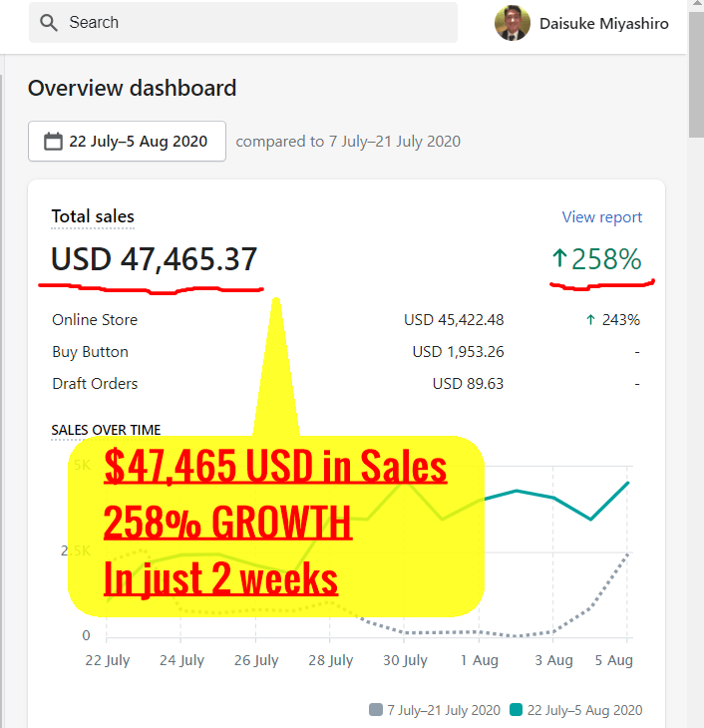Click the teal line at 5 Aug
This screenshot has height=728, width=704.
(x=627, y=483)
